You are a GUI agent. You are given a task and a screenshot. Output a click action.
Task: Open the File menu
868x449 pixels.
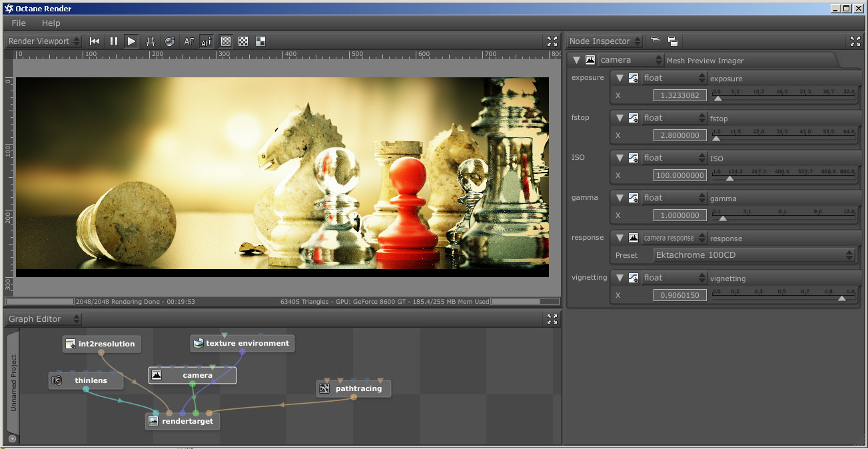(19, 23)
